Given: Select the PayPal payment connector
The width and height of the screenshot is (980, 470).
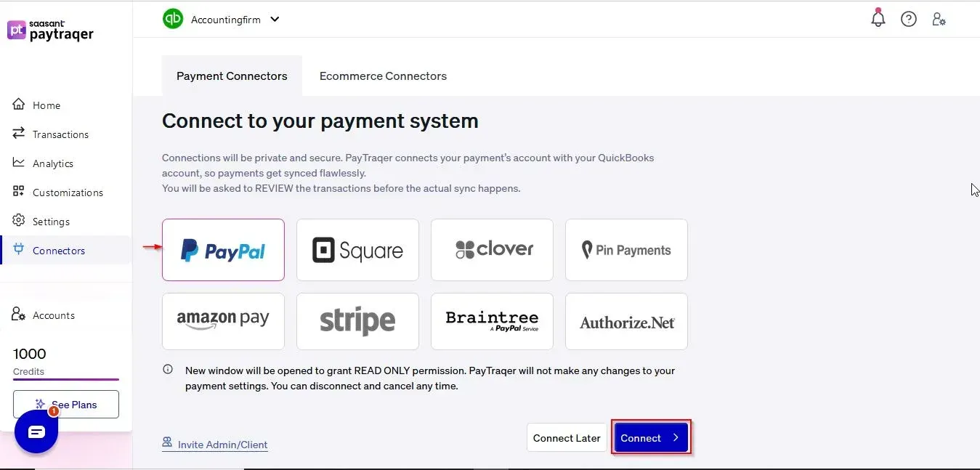Looking at the screenshot, I should pyautogui.click(x=223, y=250).
